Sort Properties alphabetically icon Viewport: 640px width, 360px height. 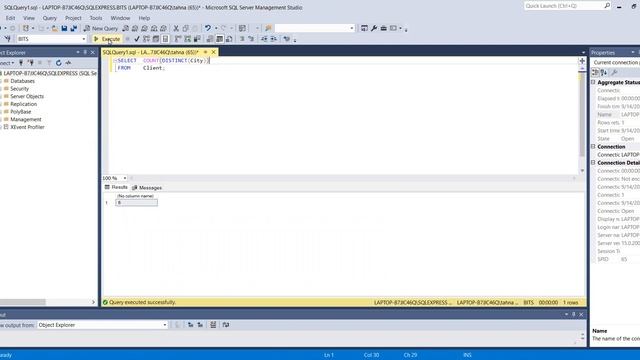[604, 72]
